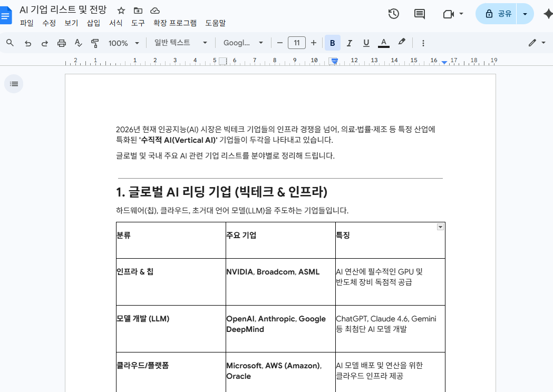Image resolution: width=553 pixels, height=392 pixels.
Task: Increase font size with plus
Action: coord(314,43)
